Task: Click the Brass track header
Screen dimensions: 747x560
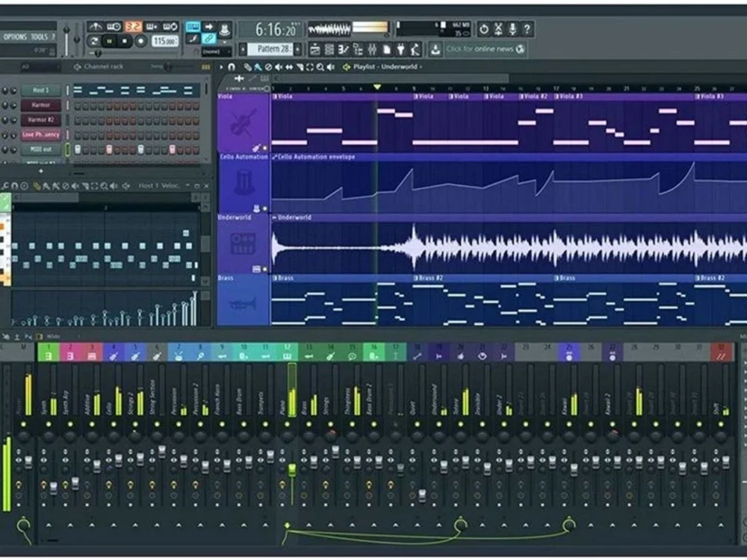Action: 244,300
